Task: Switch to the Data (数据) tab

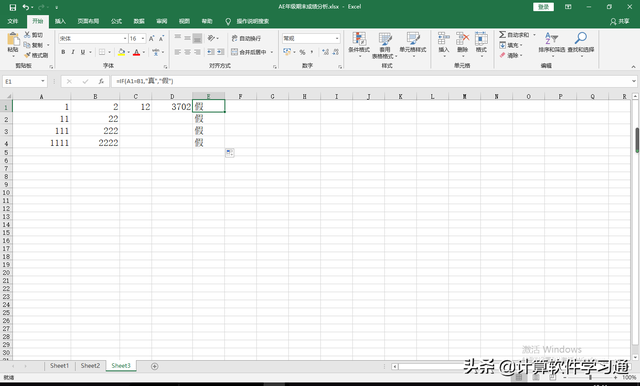Action: click(x=139, y=21)
